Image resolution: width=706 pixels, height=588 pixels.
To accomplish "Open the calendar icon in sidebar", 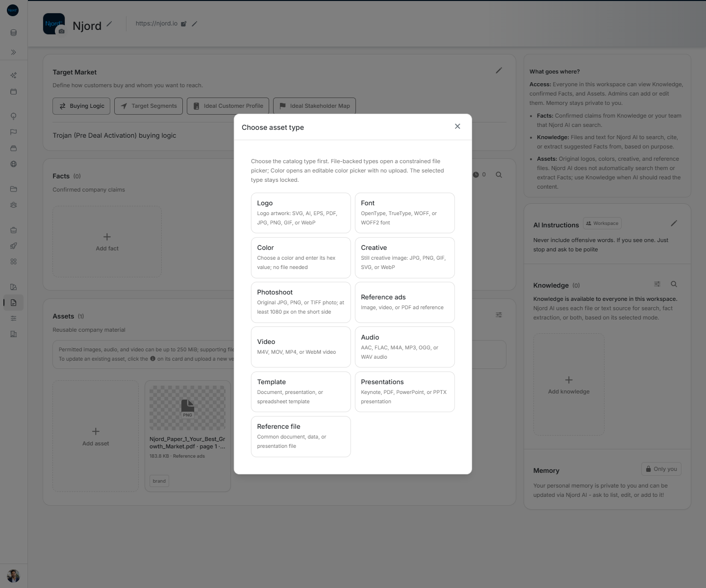I will [14, 92].
